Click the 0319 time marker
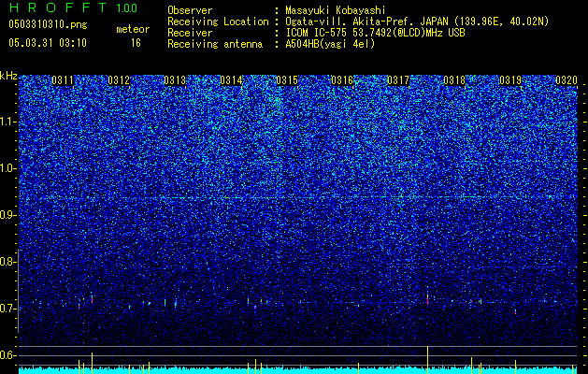 510,80
